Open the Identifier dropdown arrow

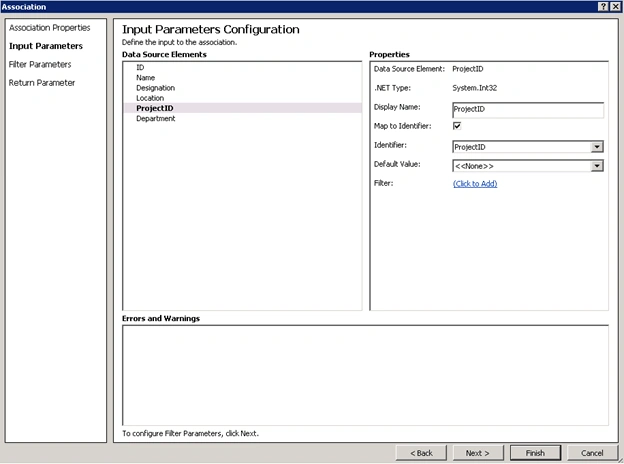click(597, 147)
